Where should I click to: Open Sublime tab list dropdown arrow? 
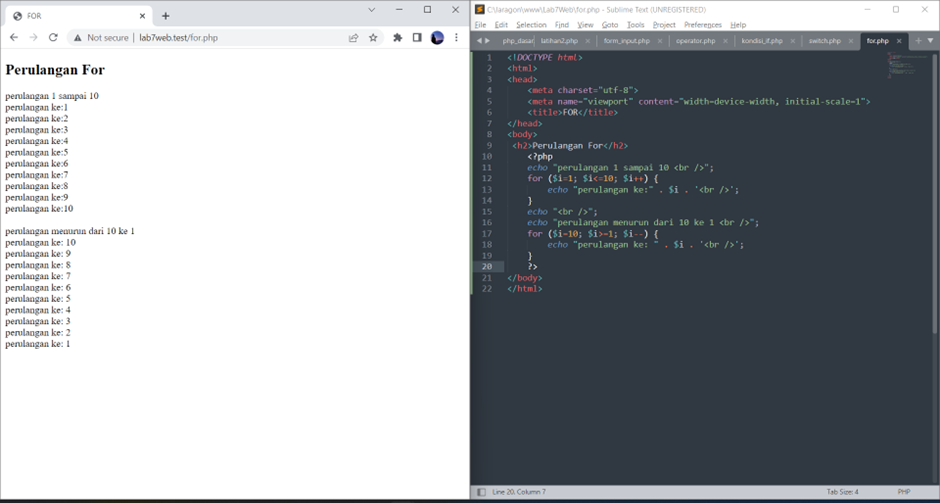coord(930,41)
